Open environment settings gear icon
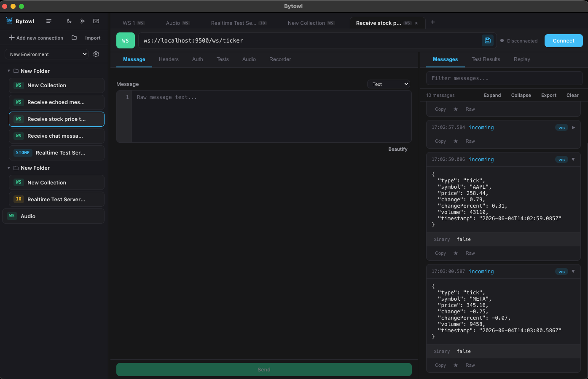 [96, 54]
